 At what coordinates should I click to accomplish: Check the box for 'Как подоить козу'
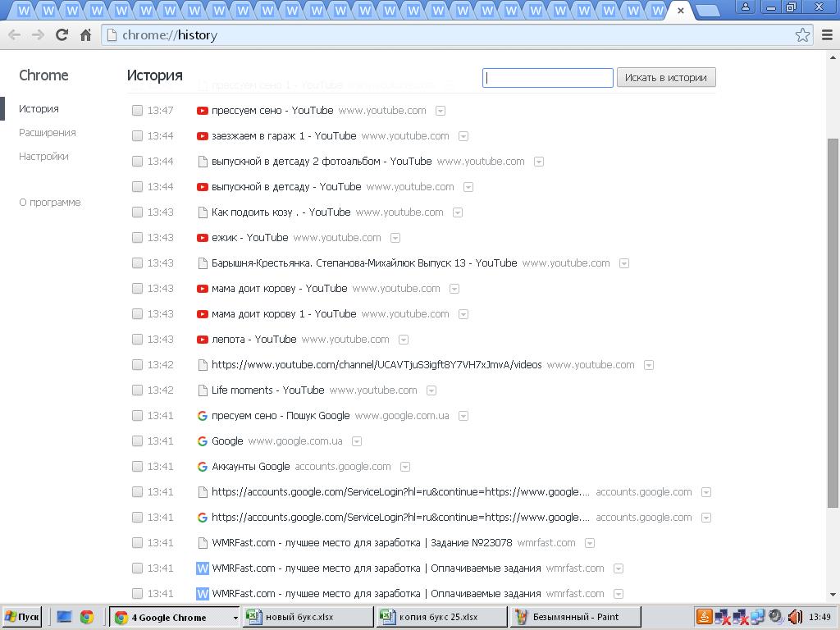(137, 212)
